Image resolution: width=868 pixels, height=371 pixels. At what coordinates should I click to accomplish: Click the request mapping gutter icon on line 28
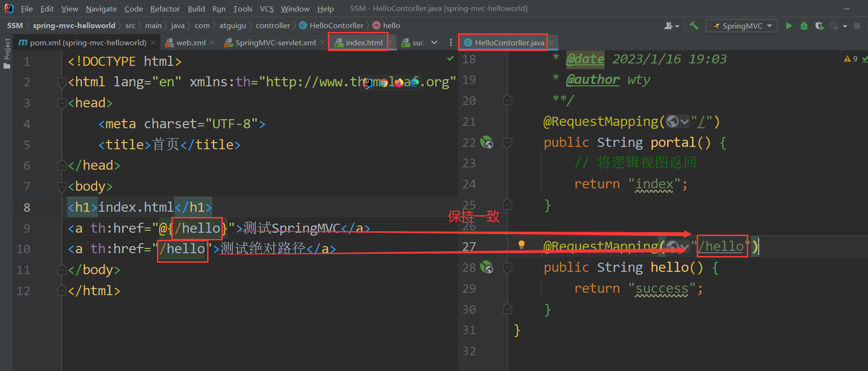click(487, 267)
